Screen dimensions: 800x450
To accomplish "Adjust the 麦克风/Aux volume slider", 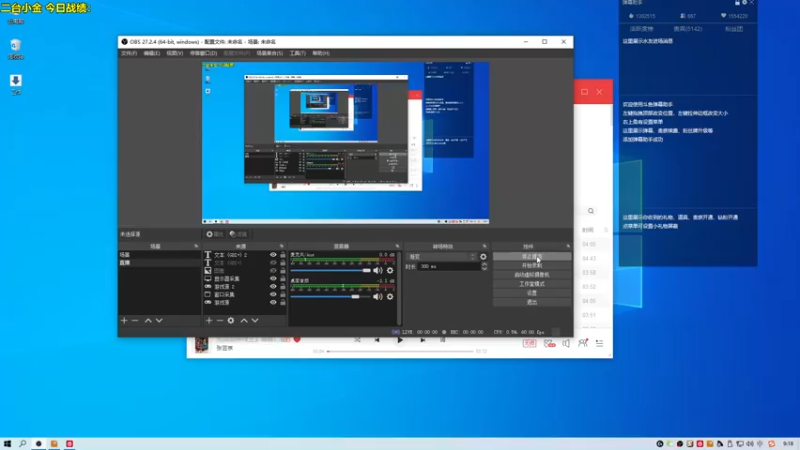I will [331, 270].
